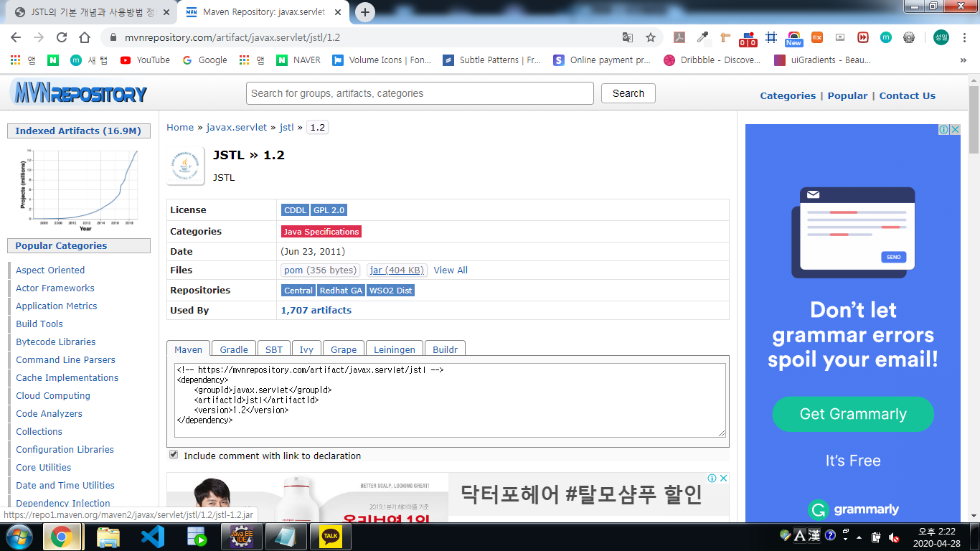Open a new browser tab
Screen dimensions: 980x551
(365, 12)
